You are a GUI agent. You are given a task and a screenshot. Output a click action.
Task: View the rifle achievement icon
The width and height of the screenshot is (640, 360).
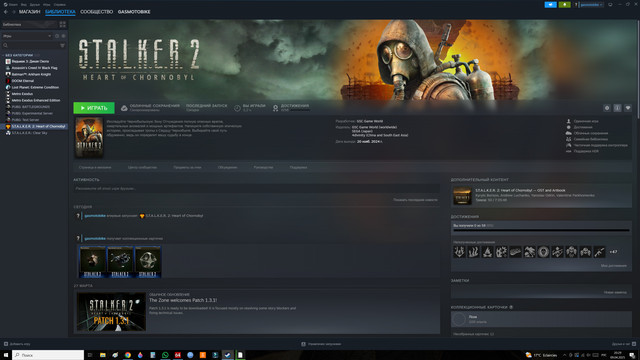click(599, 252)
